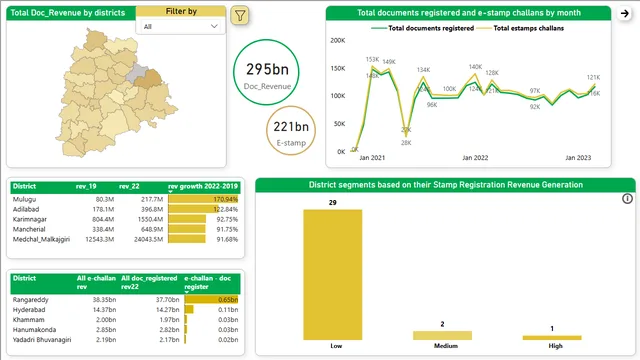Select the Mancherial row
This screenshot has height=360, width=640.
tap(125, 229)
